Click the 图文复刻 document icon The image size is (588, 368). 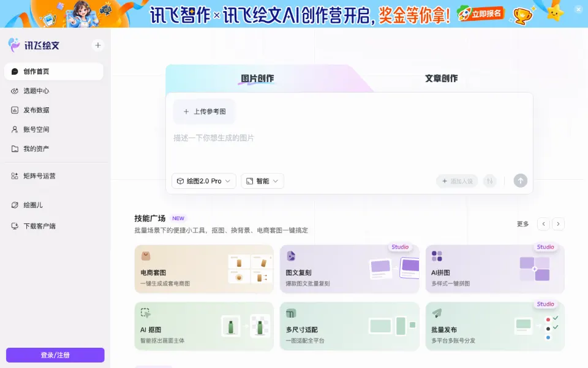(291, 256)
